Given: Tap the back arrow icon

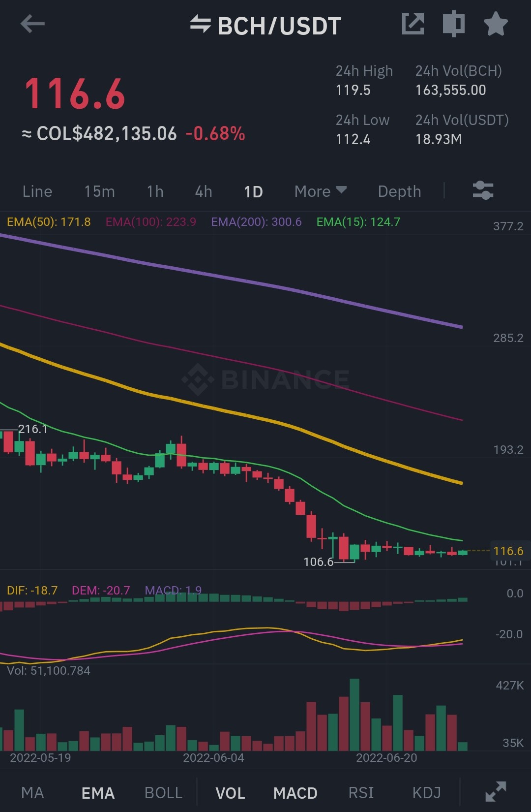Looking at the screenshot, I should coord(32,24).
